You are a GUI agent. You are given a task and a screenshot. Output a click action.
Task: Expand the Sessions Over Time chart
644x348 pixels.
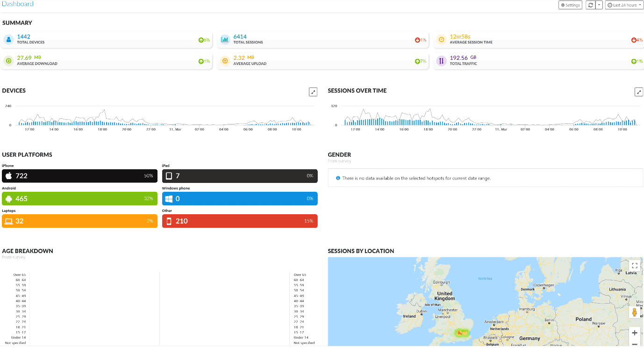click(638, 92)
